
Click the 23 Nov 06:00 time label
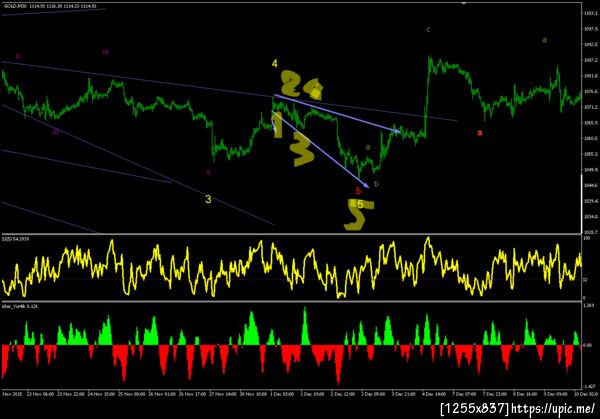pos(40,394)
